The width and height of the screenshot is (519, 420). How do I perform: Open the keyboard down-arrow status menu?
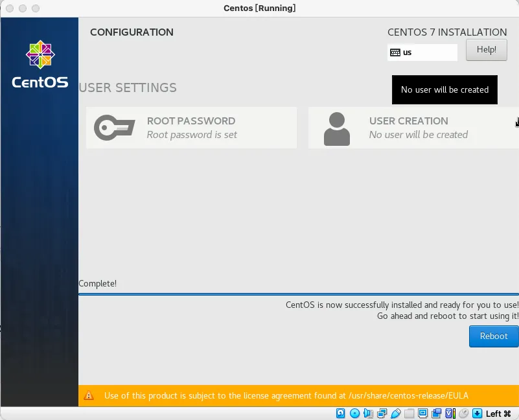click(x=478, y=413)
